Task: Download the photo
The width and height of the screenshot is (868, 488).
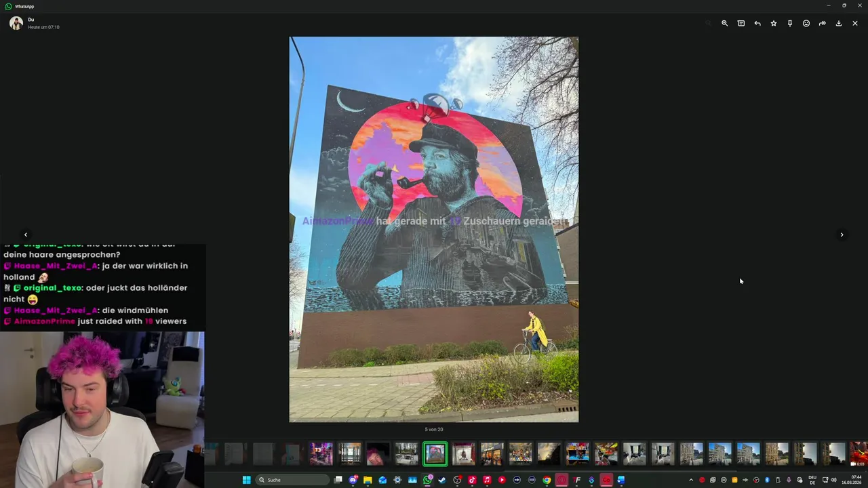Action: 839,23
